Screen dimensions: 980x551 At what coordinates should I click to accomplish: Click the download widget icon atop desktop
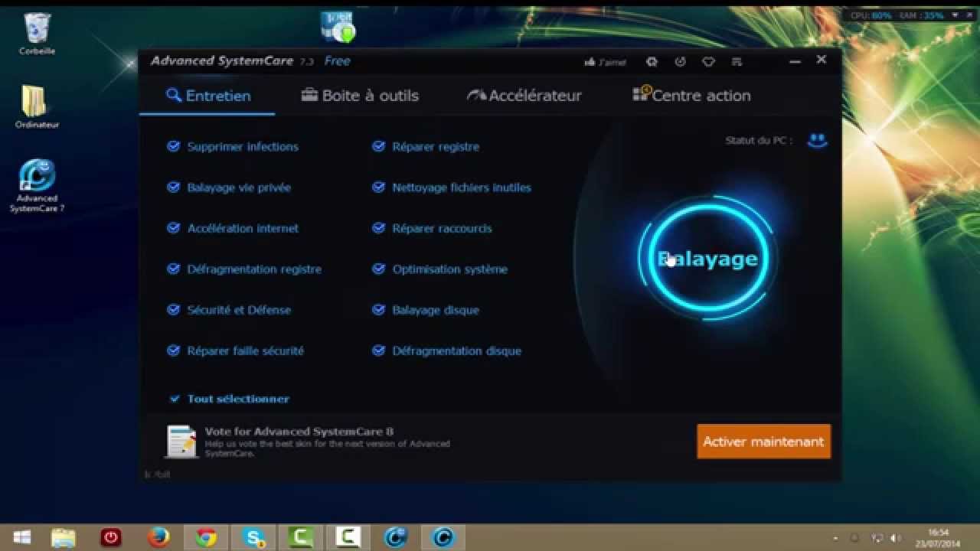338,26
